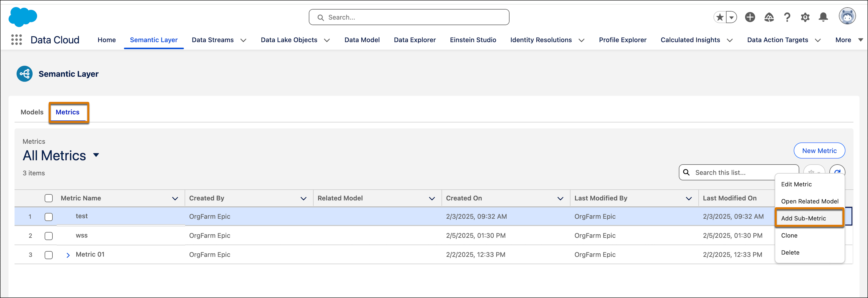
Task: Choose Open Related Model from the menu
Action: click(x=809, y=201)
